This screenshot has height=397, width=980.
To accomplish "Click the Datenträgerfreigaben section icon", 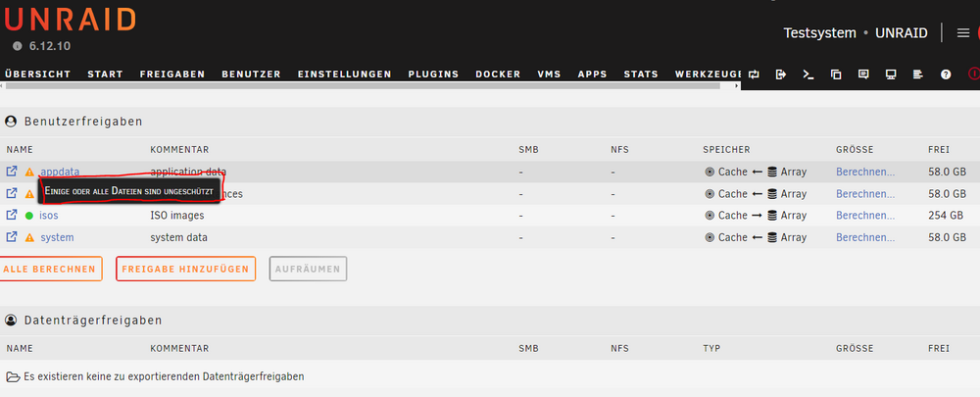I will (x=11, y=321).
